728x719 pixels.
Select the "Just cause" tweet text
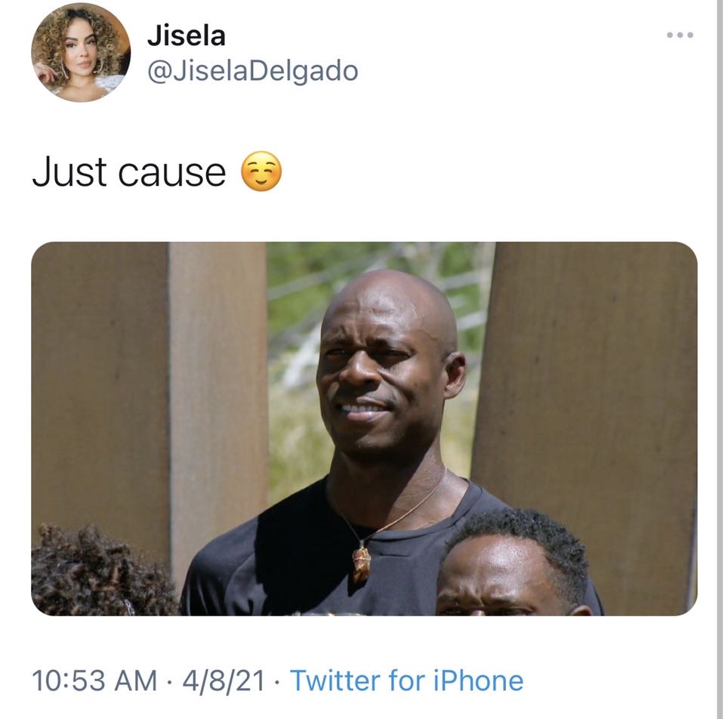129,172
